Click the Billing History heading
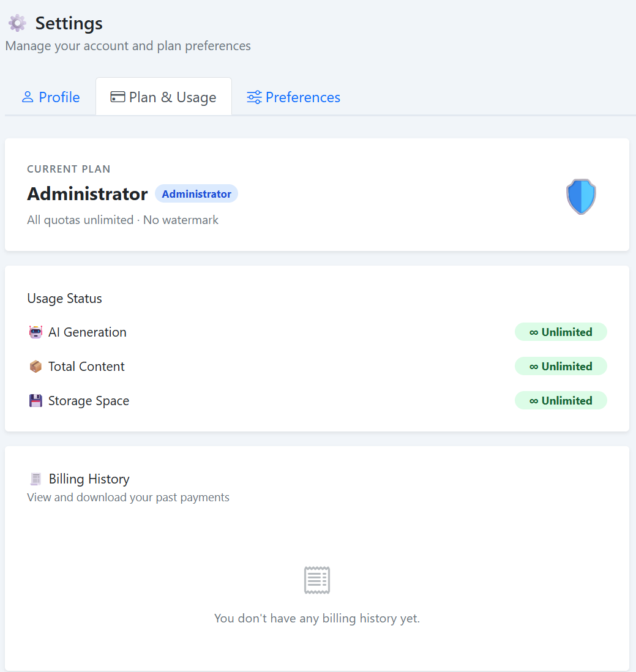636x672 pixels. [x=89, y=479]
